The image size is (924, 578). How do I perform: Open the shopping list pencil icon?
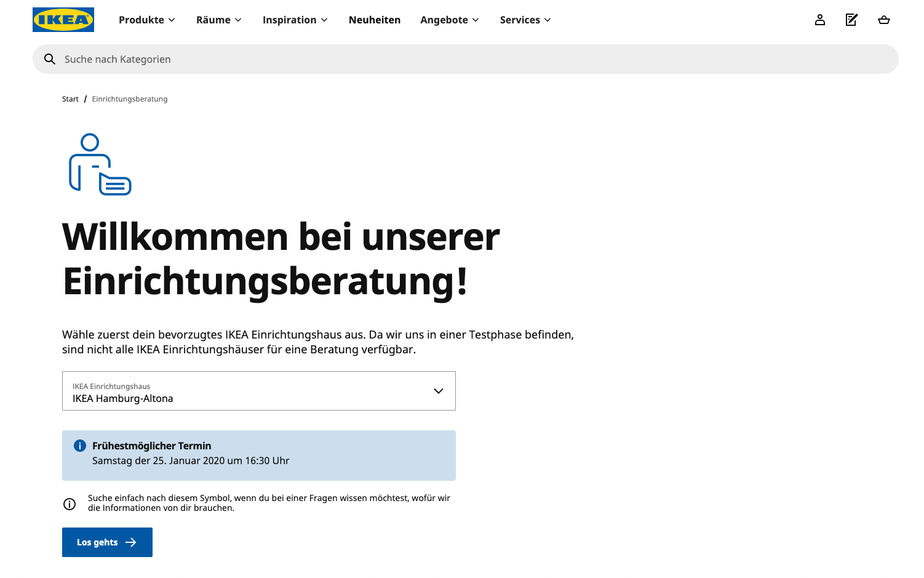click(851, 20)
